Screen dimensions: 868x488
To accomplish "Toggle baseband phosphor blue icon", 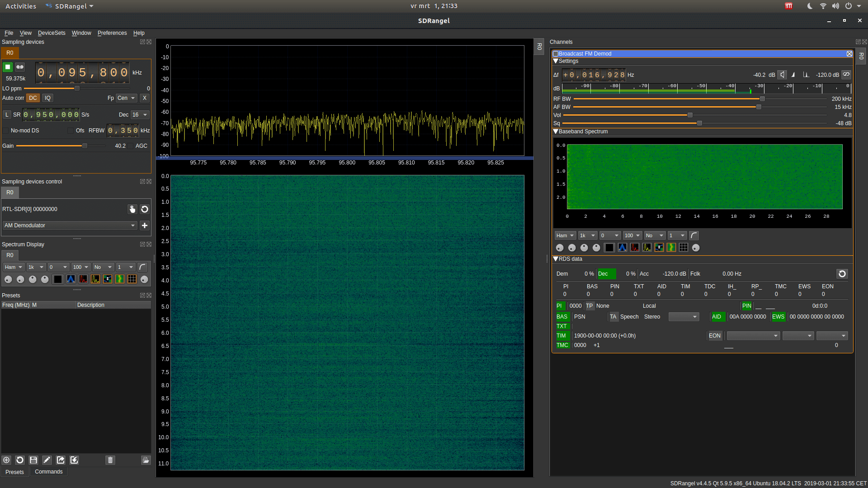I will 623,248.
